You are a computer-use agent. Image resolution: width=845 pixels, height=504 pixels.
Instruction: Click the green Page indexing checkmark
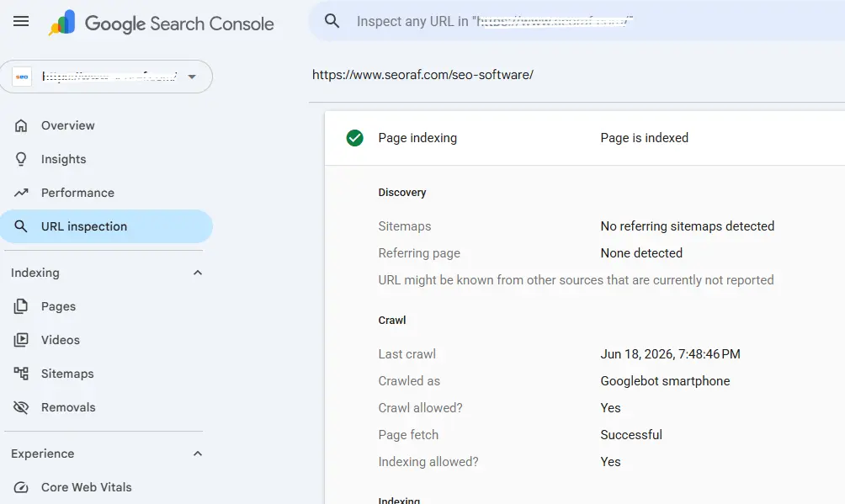click(x=354, y=138)
